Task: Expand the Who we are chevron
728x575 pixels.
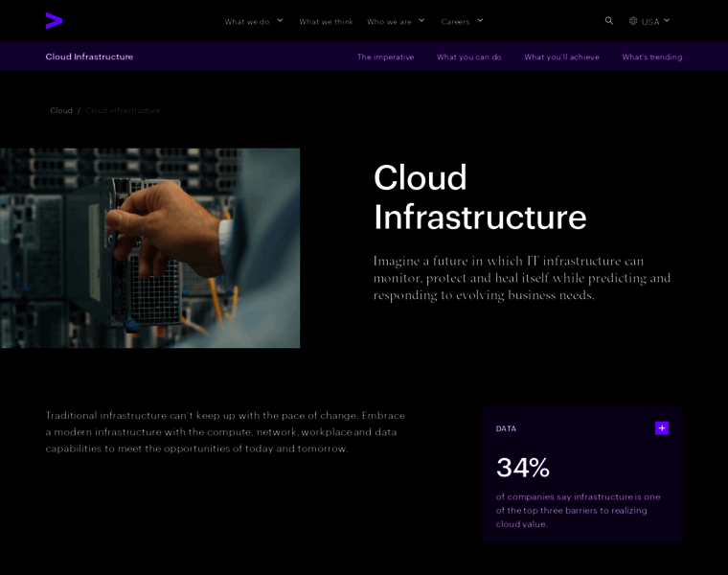Action: click(x=421, y=20)
